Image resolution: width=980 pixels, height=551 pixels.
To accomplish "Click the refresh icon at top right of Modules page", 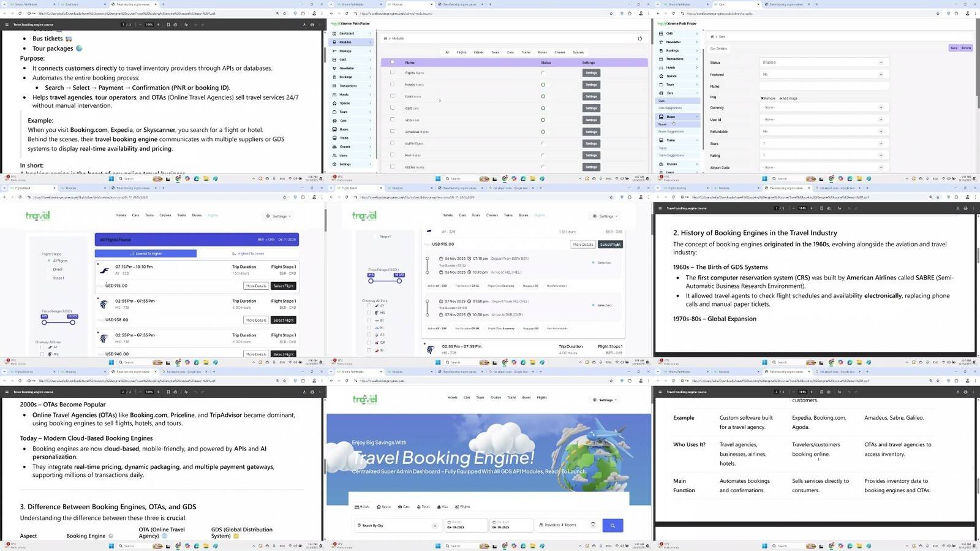I will [x=639, y=39].
